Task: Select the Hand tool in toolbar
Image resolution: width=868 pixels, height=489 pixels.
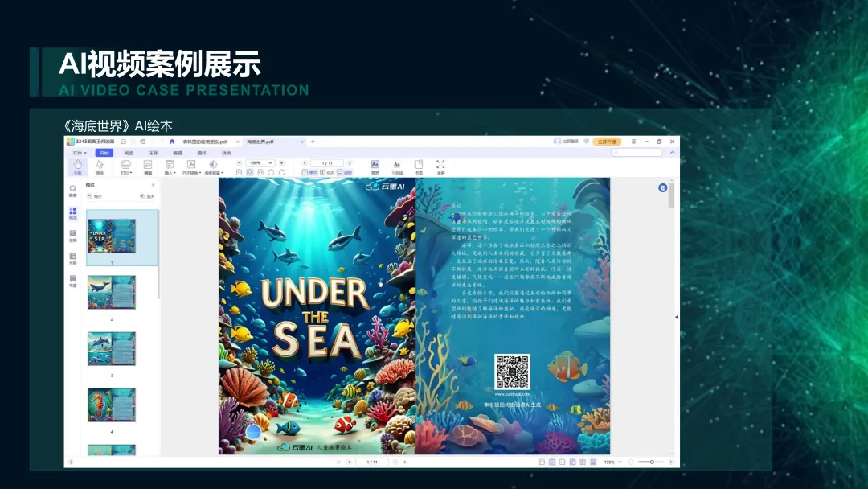Action: [x=77, y=166]
